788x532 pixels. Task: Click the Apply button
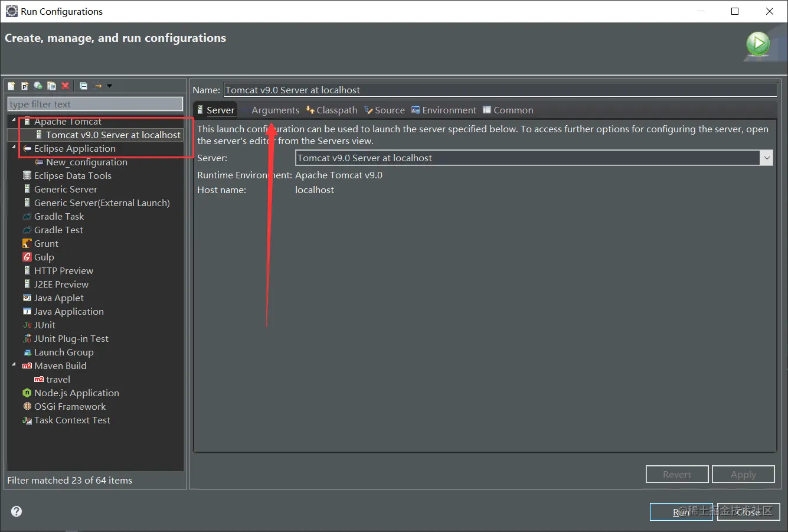743,474
